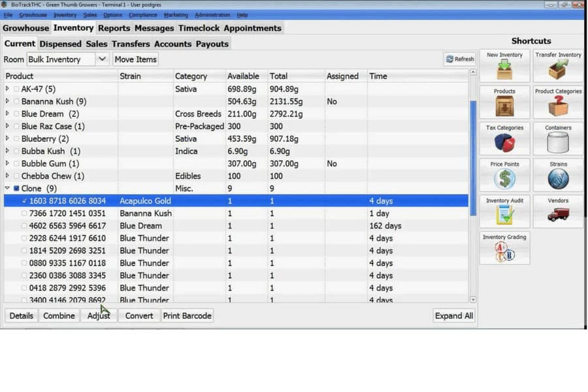Viewport: 588px width, 392px height.
Task: Click the Details button
Action: pyautogui.click(x=22, y=316)
